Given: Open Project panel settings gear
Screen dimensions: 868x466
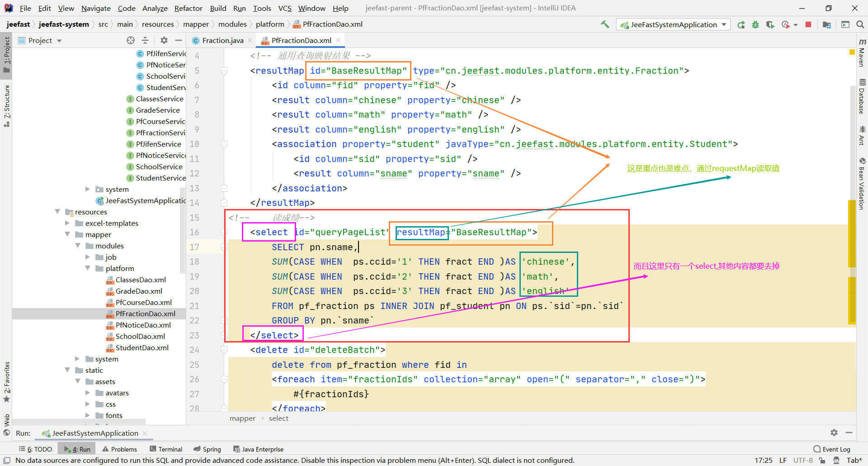Looking at the screenshot, I should coord(164,40).
